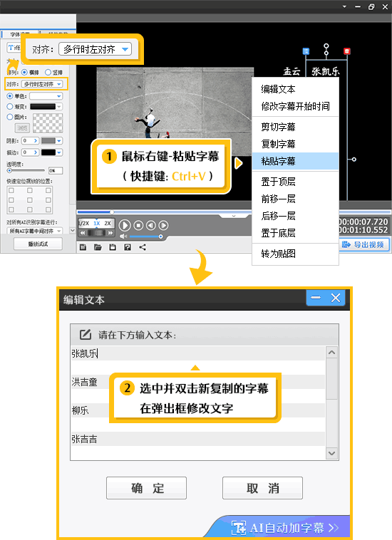Choose 粘贴字幕 from context menu
Image resolution: width=392 pixels, height=540 pixels.
tap(295, 161)
